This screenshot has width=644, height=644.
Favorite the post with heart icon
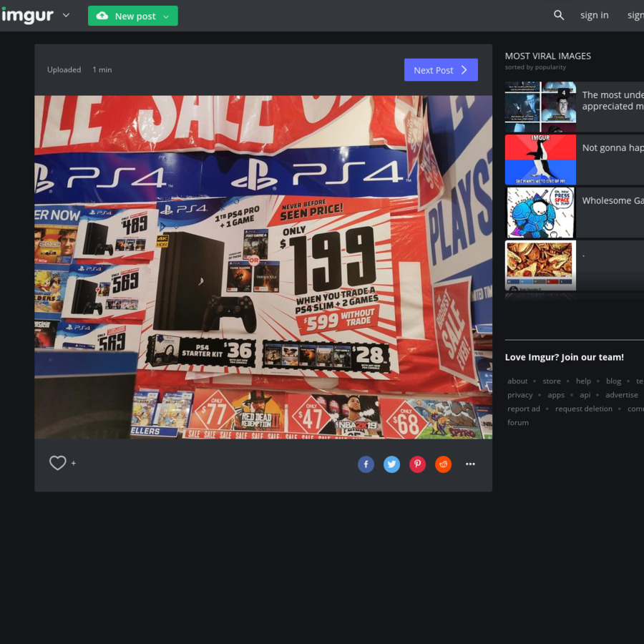(58, 464)
